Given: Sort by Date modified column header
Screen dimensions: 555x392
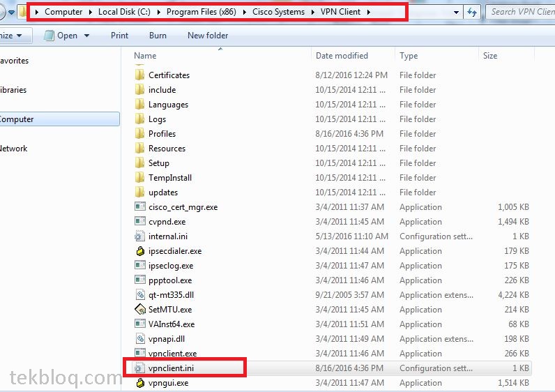Looking at the screenshot, I should click(342, 56).
